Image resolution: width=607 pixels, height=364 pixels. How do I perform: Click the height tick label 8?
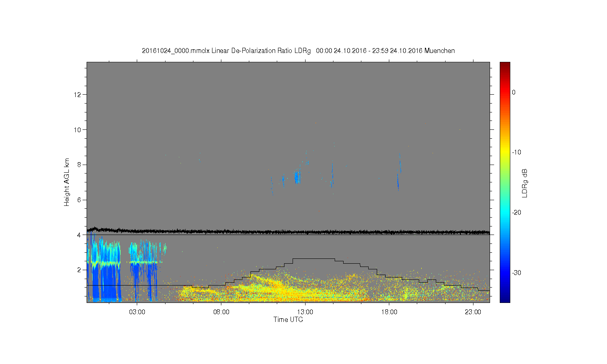pos(79,165)
